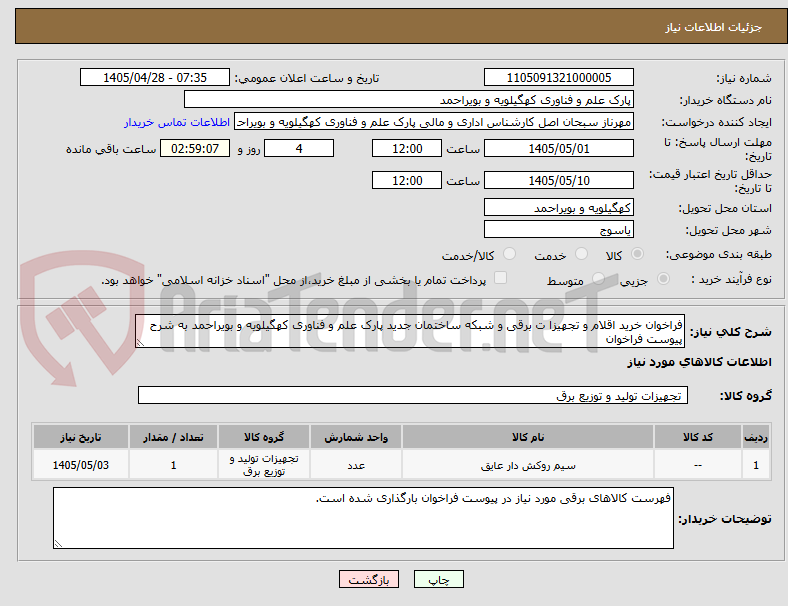Screen dimensions: 788x606
Task: Select the کالا/خدمت radio button
Action: pos(510,254)
